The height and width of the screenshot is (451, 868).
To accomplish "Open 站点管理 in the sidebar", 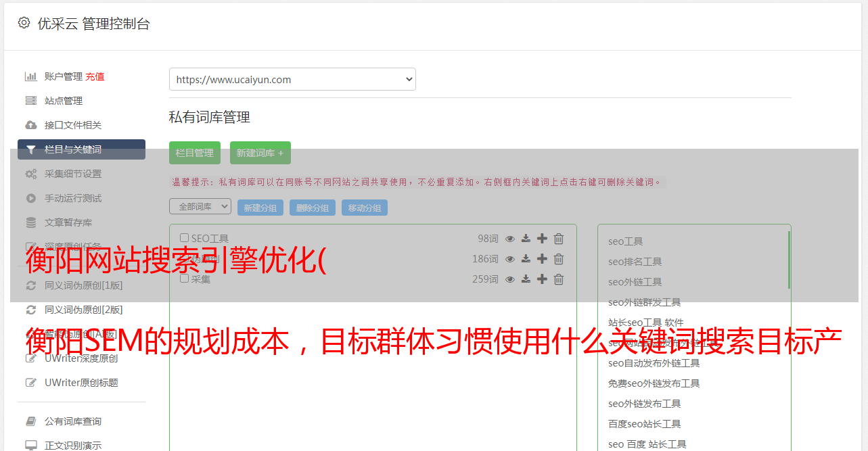I will pos(64,101).
